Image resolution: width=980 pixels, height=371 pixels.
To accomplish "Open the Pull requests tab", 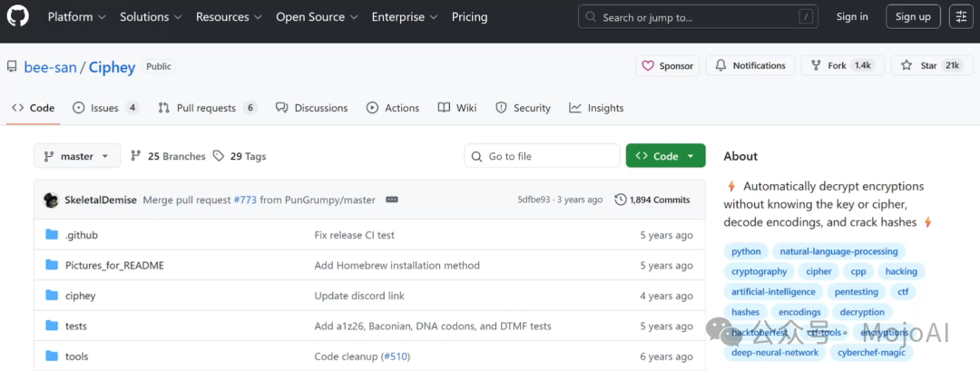I will tap(206, 108).
